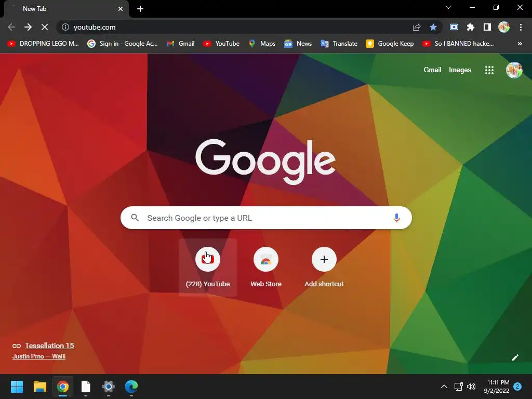Open the YouTube bookmark in bookmarks bar

tap(221, 44)
